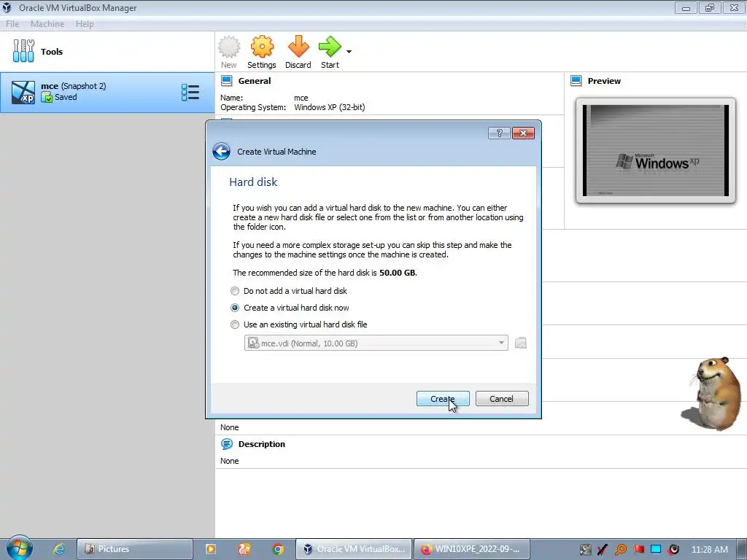Click the green Start arrow icon
This screenshot has height=560, width=747.
tap(330, 52)
